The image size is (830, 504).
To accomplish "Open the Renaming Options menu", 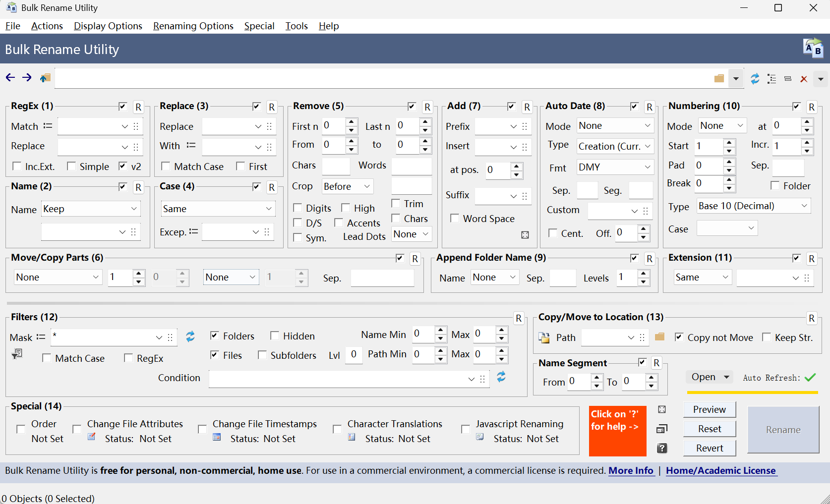I will [193, 26].
